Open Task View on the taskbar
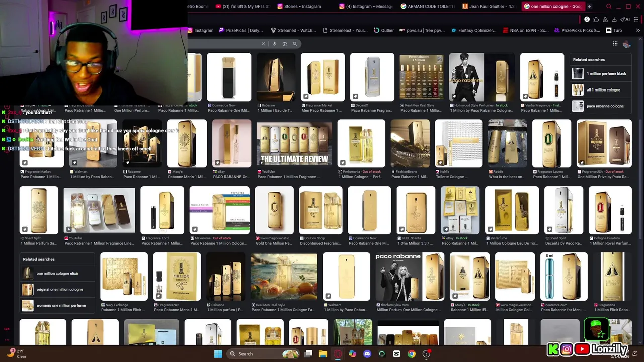The image size is (644, 362). point(308,354)
